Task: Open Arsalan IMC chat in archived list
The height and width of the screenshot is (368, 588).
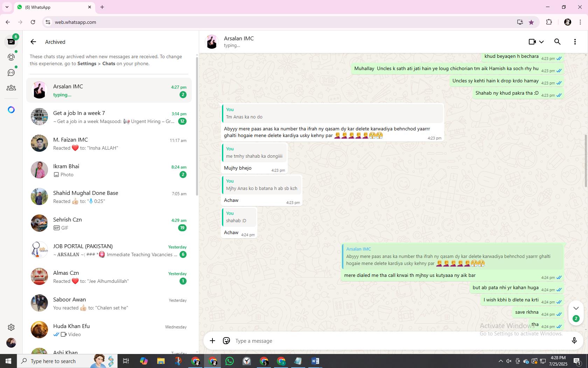Action: pyautogui.click(x=109, y=90)
